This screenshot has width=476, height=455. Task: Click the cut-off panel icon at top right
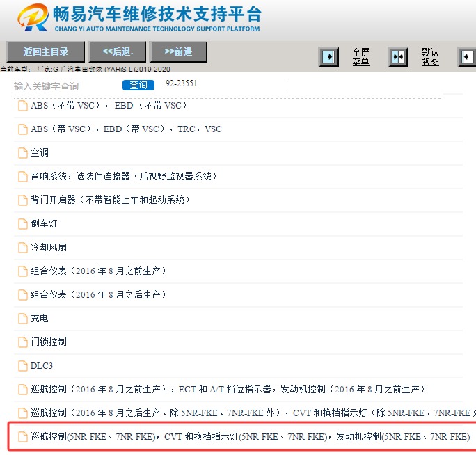(467, 57)
